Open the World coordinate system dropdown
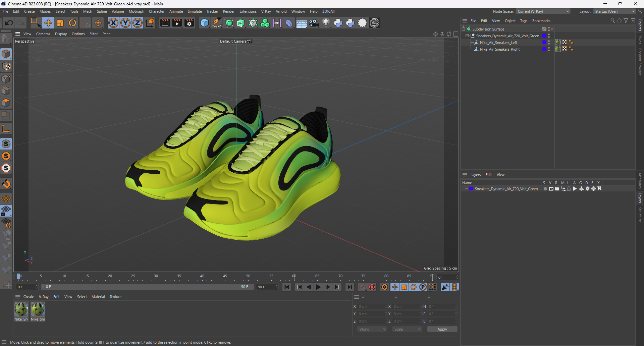The width and height of the screenshot is (644, 346). click(x=372, y=329)
